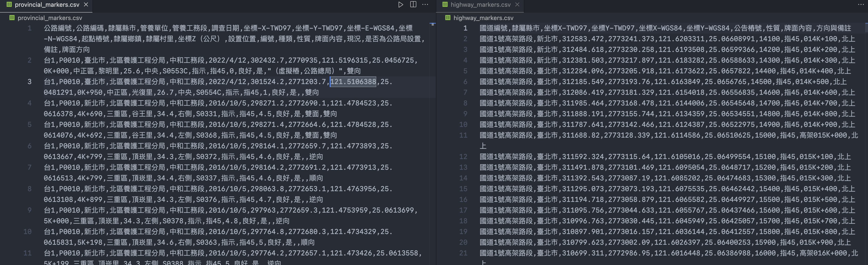Image resolution: width=868 pixels, height=265 pixels.
Task: Click CSV file icon on highway_markers.csv tab
Action: pos(445,5)
